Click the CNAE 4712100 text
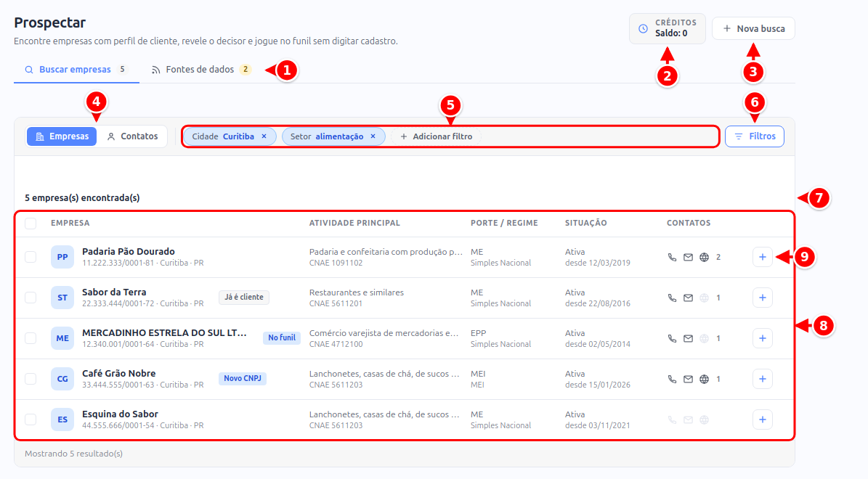868x479 pixels. [x=336, y=344]
